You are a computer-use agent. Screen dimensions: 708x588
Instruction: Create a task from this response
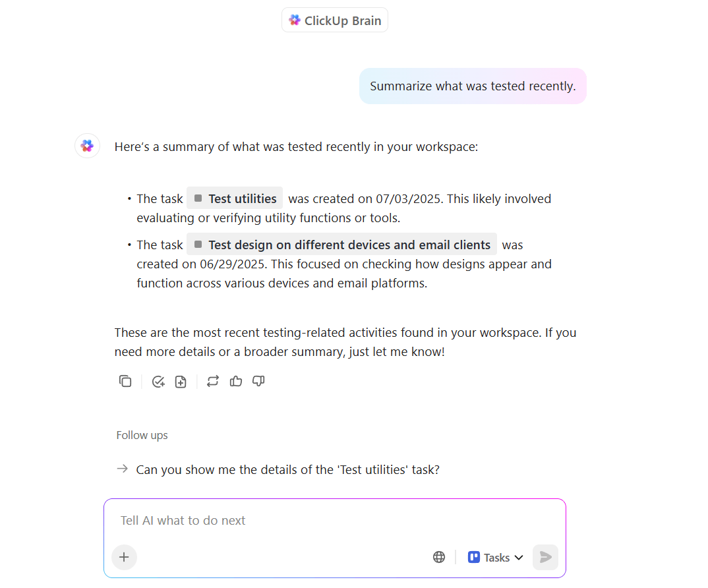tap(158, 381)
